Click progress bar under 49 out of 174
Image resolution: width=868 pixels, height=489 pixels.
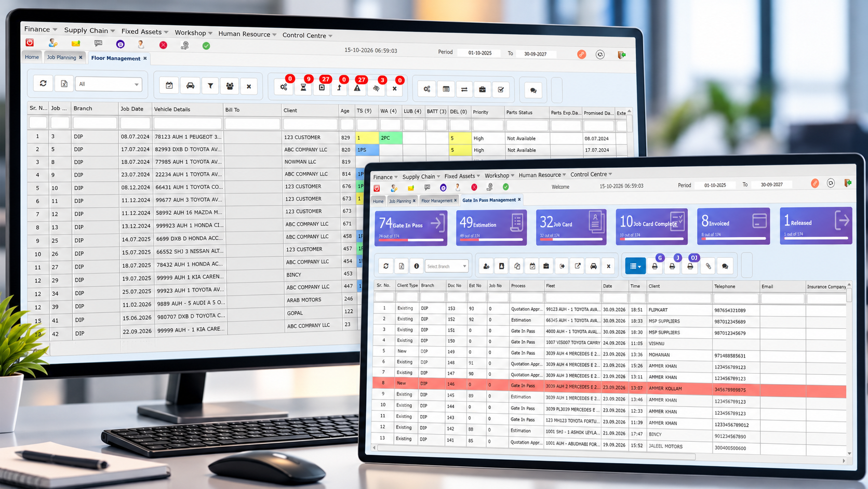[491, 240]
